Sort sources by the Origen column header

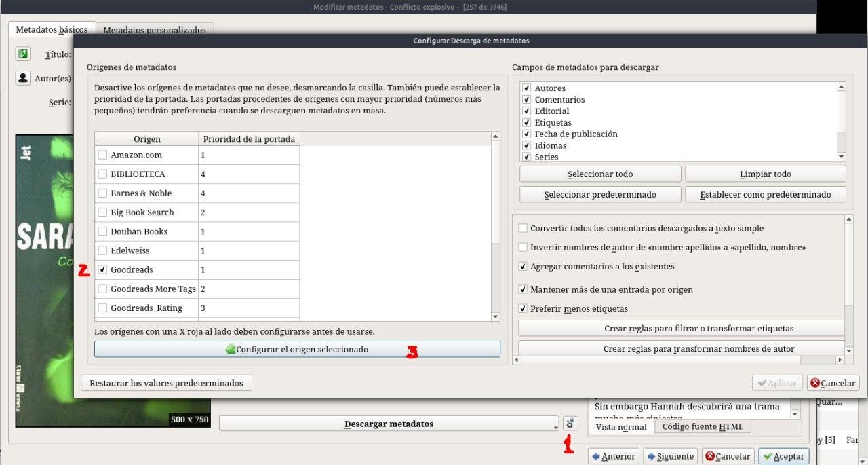[x=146, y=139]
